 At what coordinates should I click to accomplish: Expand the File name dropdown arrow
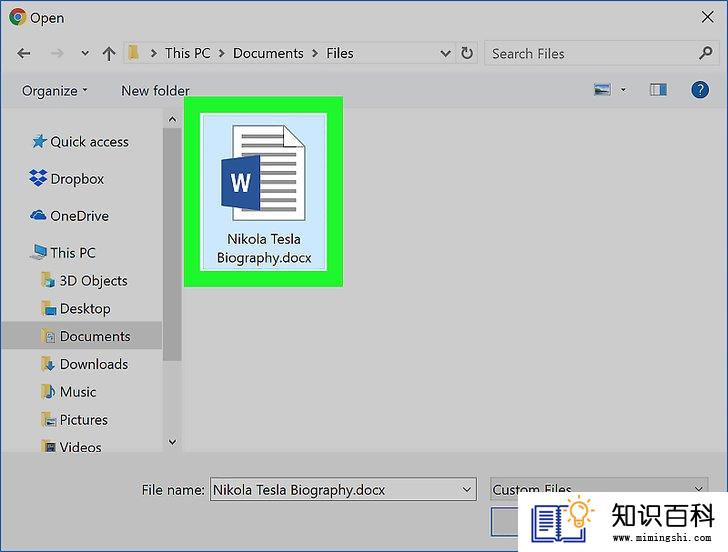pos(466,489)
